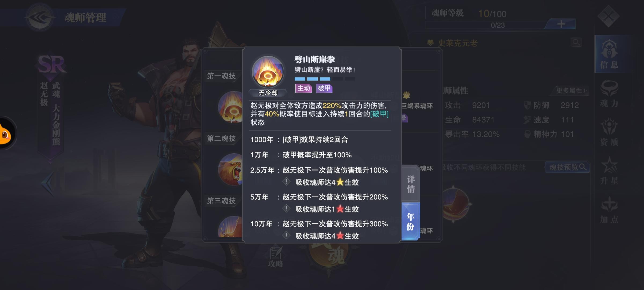Screen dimensions: 644x290
Task: Go back using the arrow emblem beside 魂师管理
Action: click(x=40, y=17)
